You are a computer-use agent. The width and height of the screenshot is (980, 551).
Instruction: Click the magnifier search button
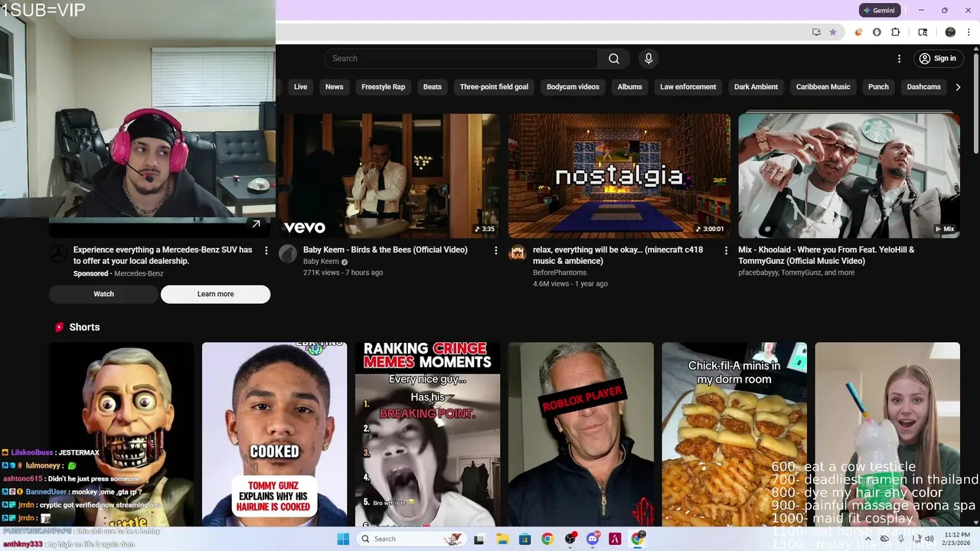[x=614, y=58]
